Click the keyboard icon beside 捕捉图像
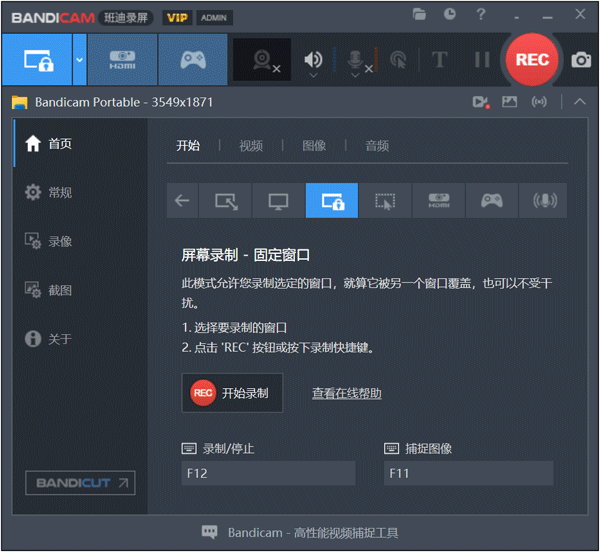 [x=391, y=448]
